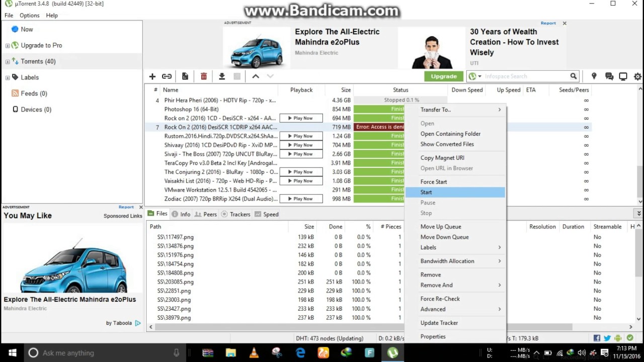Switch to the Speed tab
The height and width of the screenshot is (362, 644).
pyautogui.click(x=266, y=214)
